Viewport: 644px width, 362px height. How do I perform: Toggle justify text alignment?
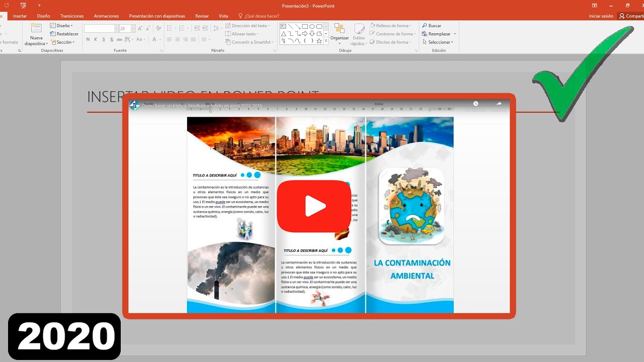(x=193, y=39)
